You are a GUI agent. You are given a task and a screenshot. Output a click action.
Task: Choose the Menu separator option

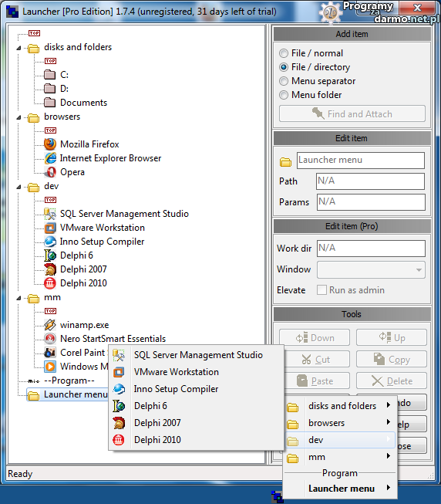click(x=284, y=81)
